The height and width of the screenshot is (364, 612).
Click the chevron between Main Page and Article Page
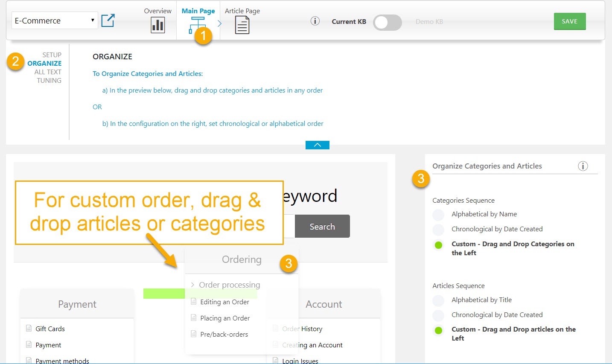220,23
